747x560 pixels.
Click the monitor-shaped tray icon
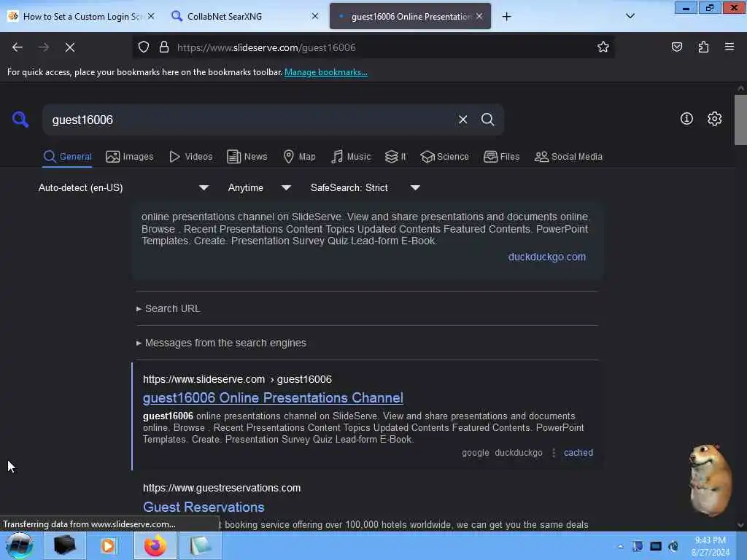point(656,546)
